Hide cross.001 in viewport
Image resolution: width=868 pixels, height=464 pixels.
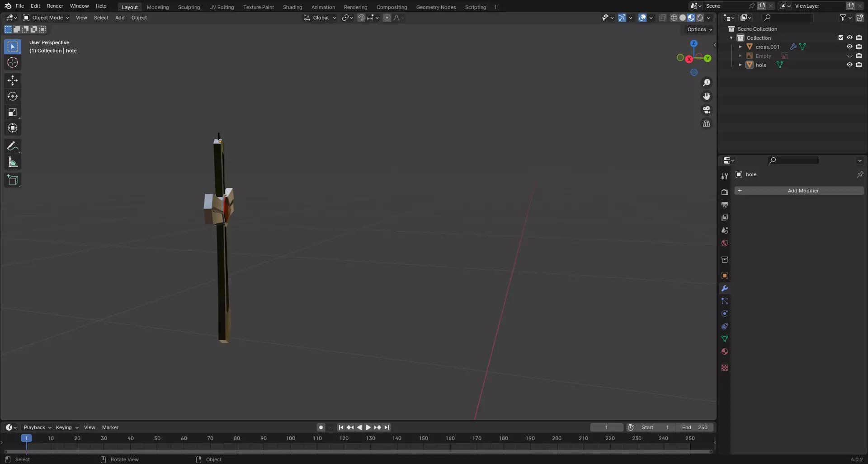849,47
